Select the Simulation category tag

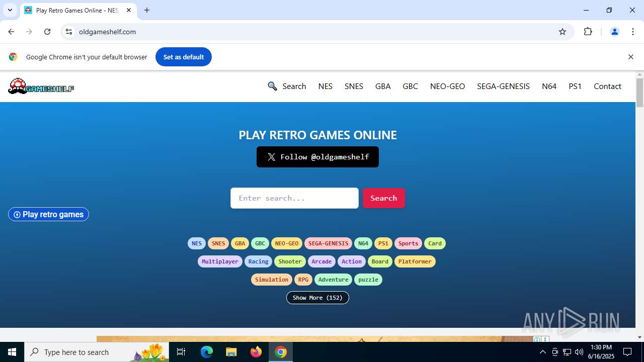(x=272, y=280)
